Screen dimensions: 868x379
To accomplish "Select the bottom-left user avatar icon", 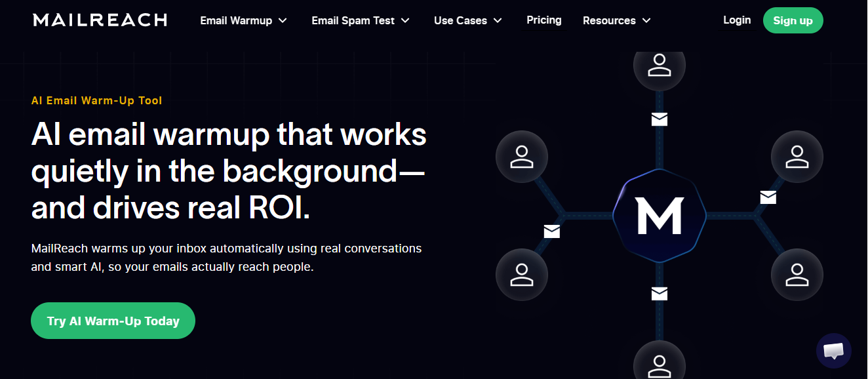I will (522, 274).
